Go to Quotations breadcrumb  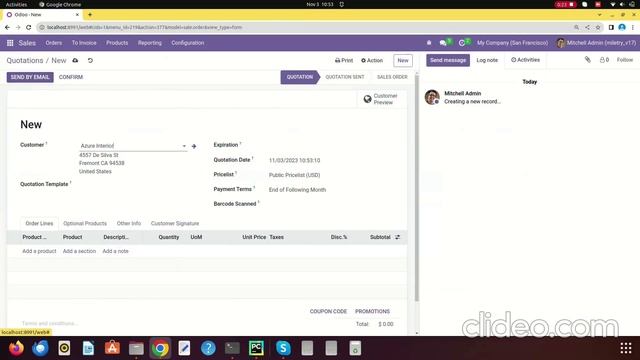[x=24, y=60]
